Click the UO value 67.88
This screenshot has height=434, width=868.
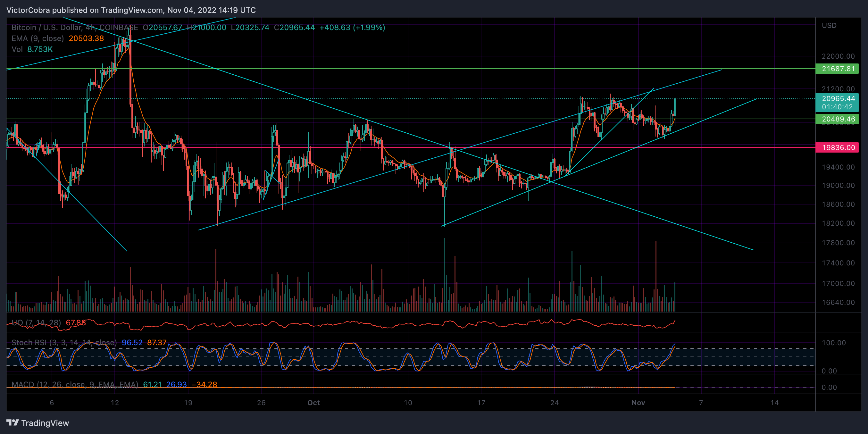click(76, 323)
